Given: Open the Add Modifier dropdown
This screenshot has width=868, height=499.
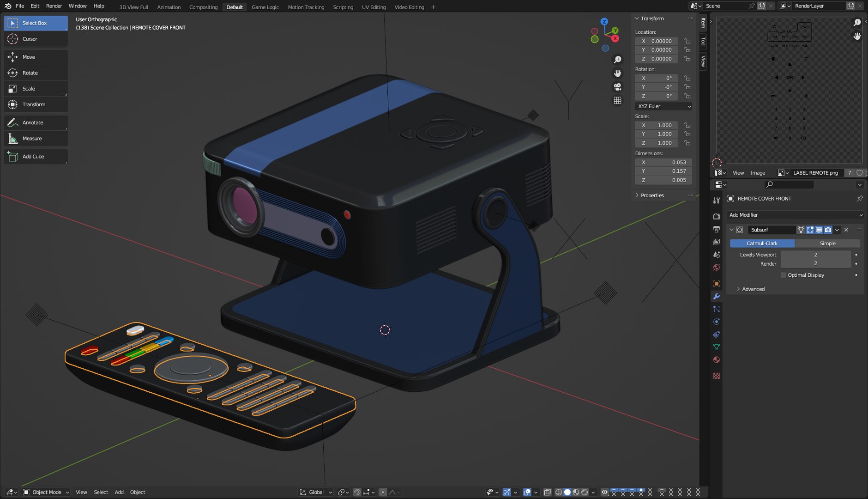Looking at the screenshot, I should coord(796,215).
